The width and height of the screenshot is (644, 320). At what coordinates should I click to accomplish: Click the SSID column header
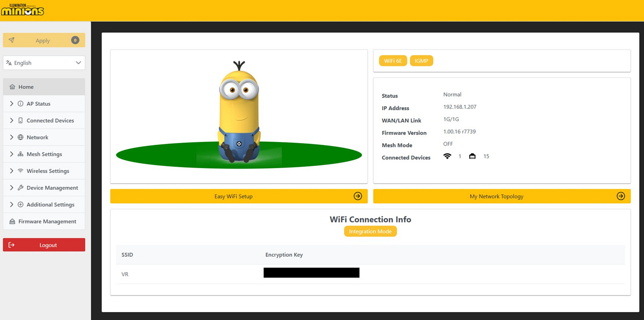127,254
